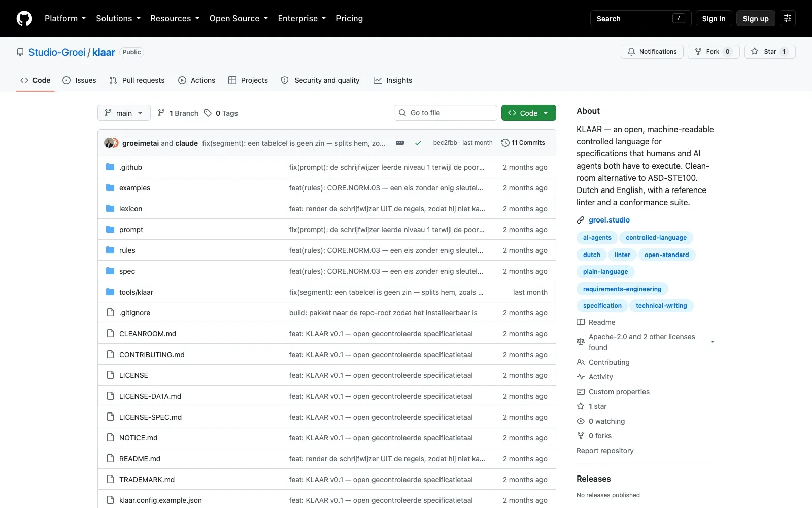Expand the Solutions menu
This screenshot has width=812, height=508.
(118, 18)
